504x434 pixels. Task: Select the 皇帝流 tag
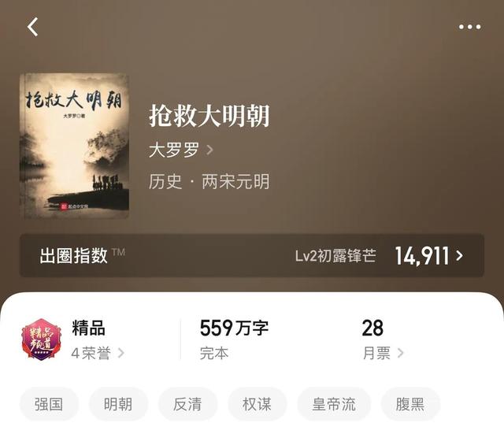pos(334,404)
